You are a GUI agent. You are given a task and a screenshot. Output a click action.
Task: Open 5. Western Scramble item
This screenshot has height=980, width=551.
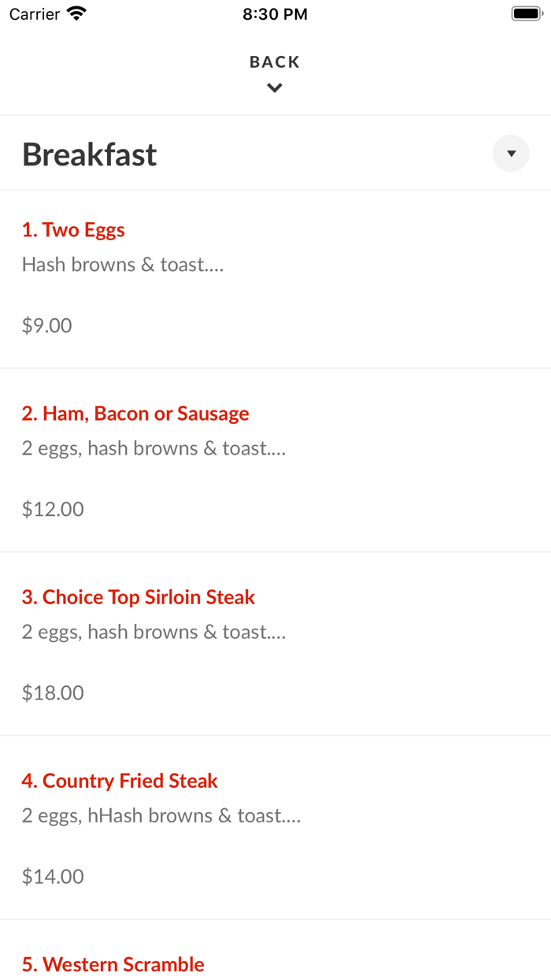[113, 964]
